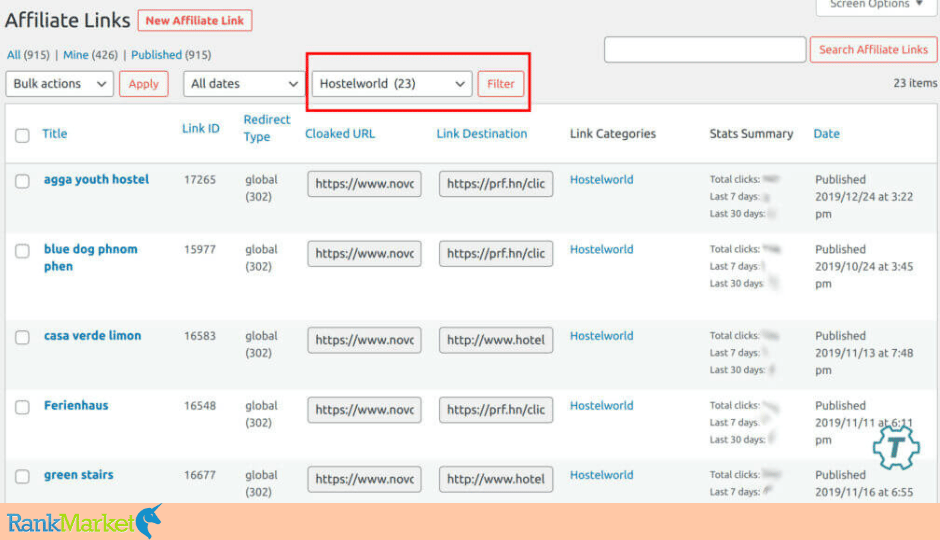940x540 pixels.
Task: Click link ID 15977
Action: pos(200,249)
